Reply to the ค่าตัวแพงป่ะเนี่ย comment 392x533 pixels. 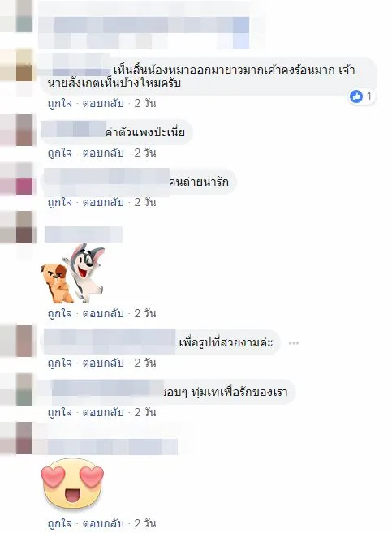click(103, 153)
